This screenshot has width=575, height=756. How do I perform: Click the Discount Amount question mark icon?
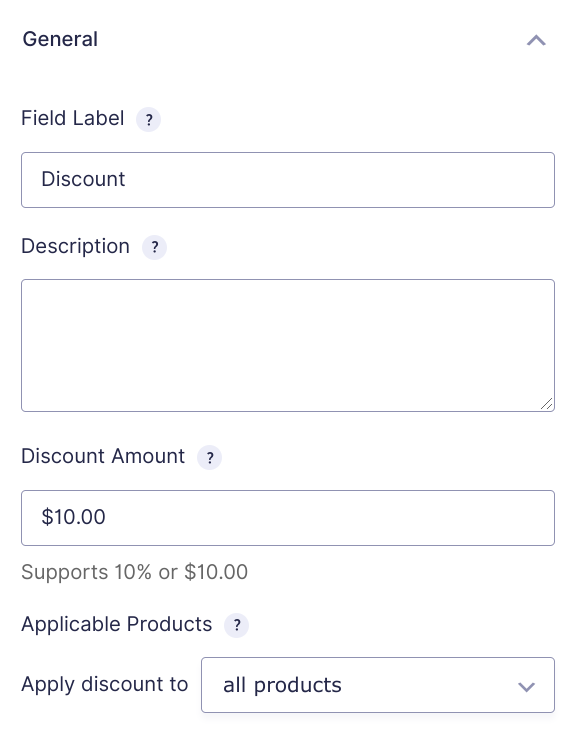pos(210,457)
